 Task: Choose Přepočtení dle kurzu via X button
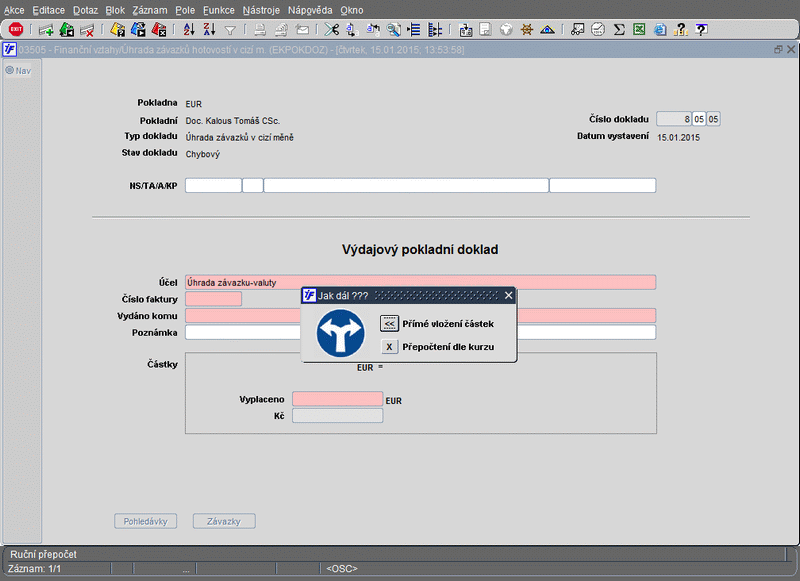[389, 347]
